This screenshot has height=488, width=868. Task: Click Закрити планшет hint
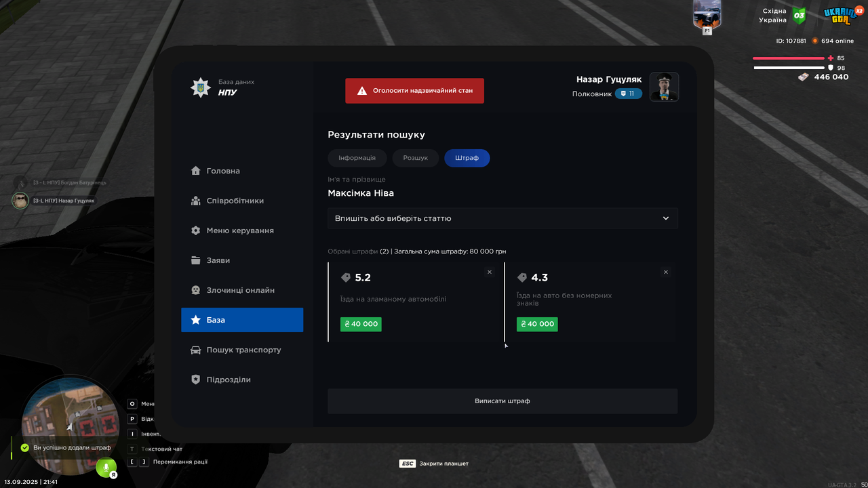pos(444,464)
